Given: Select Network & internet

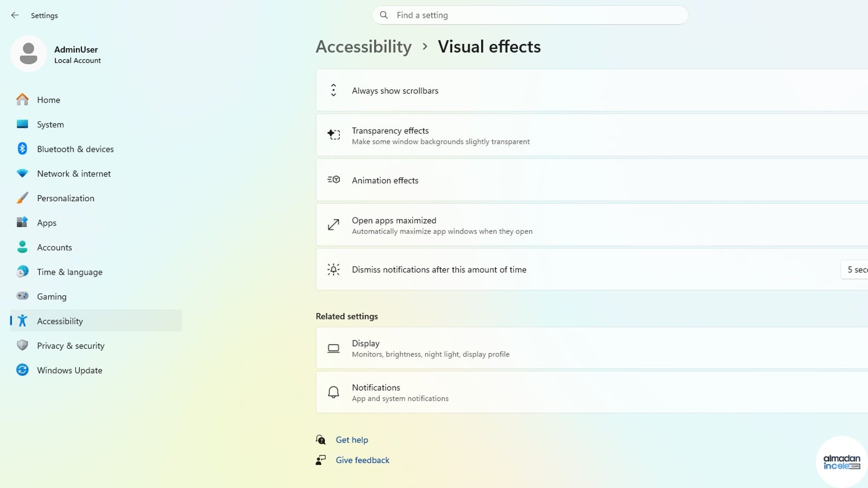Looking at the screenshot, I should 96,174.
